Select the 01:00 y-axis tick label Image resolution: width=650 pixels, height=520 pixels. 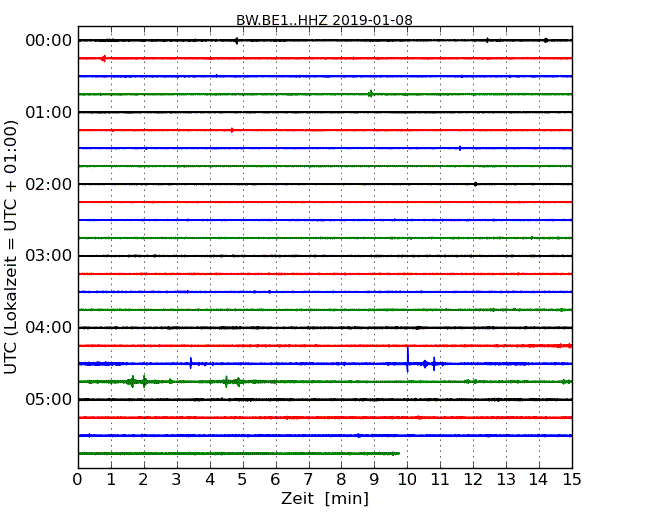[x=49, y=112]
